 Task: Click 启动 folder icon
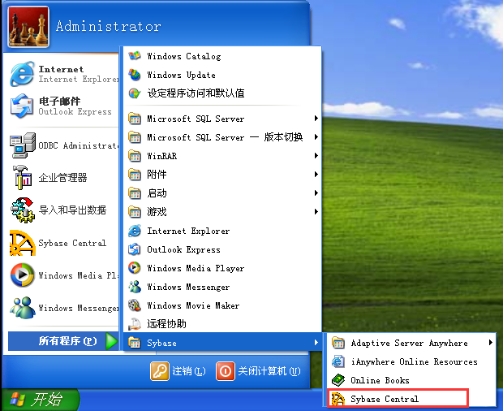[135, 193]
